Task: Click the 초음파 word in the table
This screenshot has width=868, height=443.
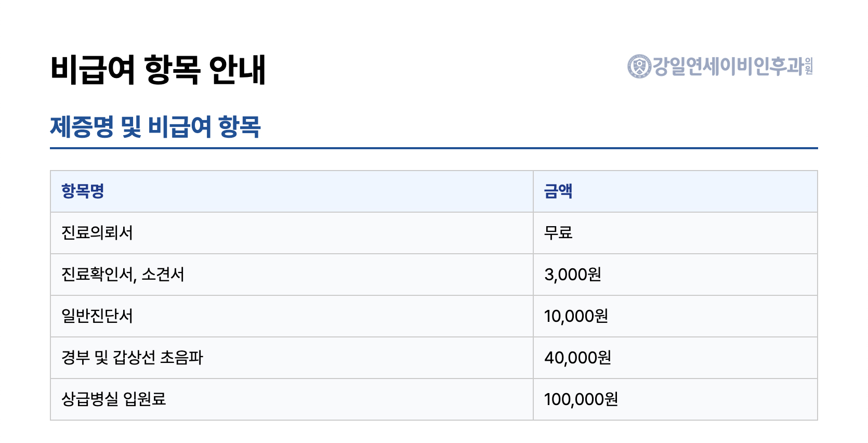Action: pyautogui.click(x=181, y=358)
